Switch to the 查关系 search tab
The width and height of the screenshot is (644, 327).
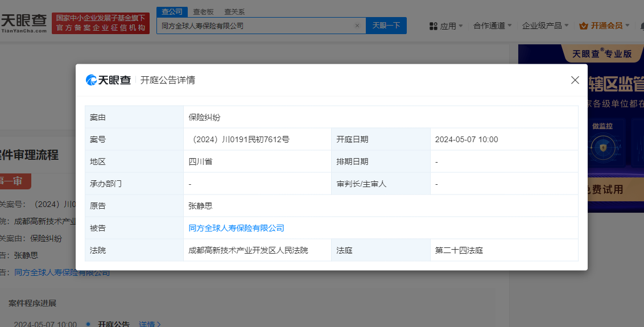pyautogui.click(x=234, y=12)
